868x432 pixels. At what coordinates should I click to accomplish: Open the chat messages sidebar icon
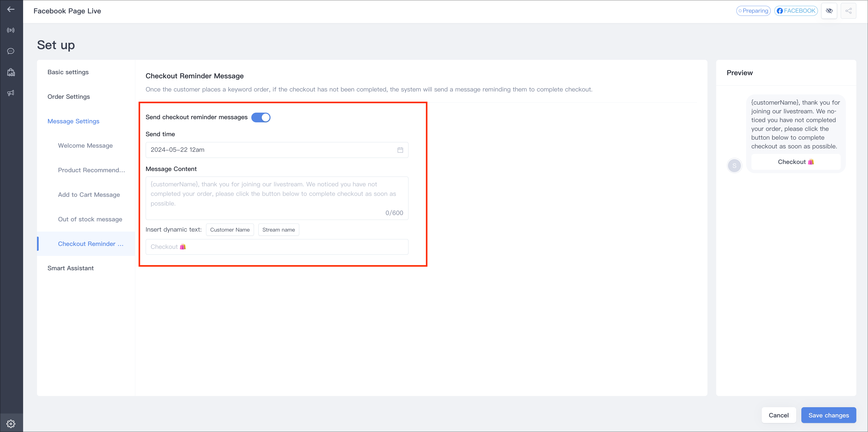pos(11,51)
